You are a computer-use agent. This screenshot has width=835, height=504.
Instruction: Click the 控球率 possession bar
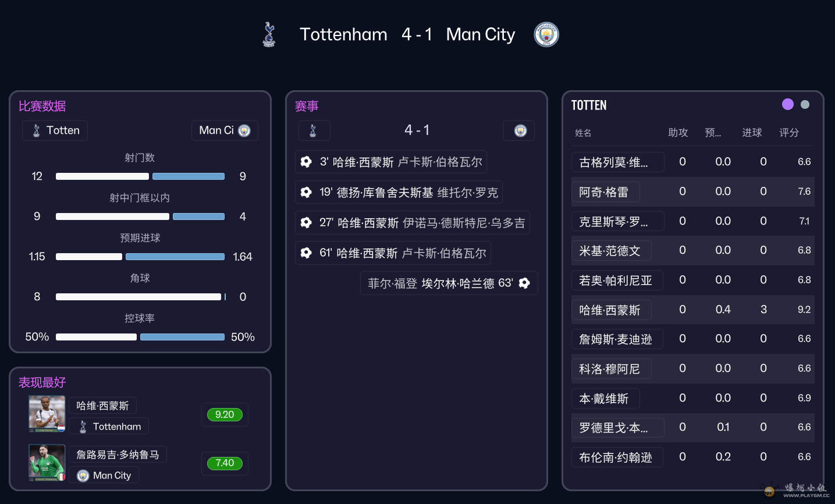pos(140,337)
